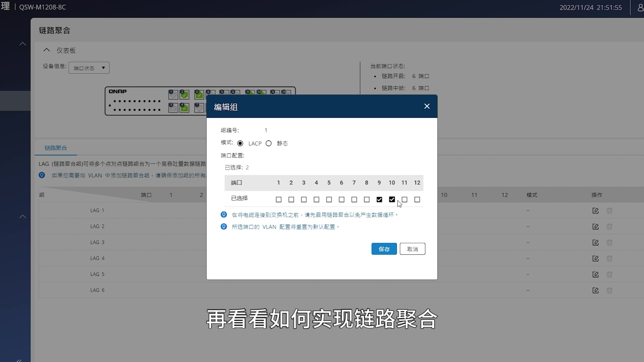The width and height of the screenshot is (644, 362).
Task: Check port 1 checkbox in dialog
Action: [278, 199]
